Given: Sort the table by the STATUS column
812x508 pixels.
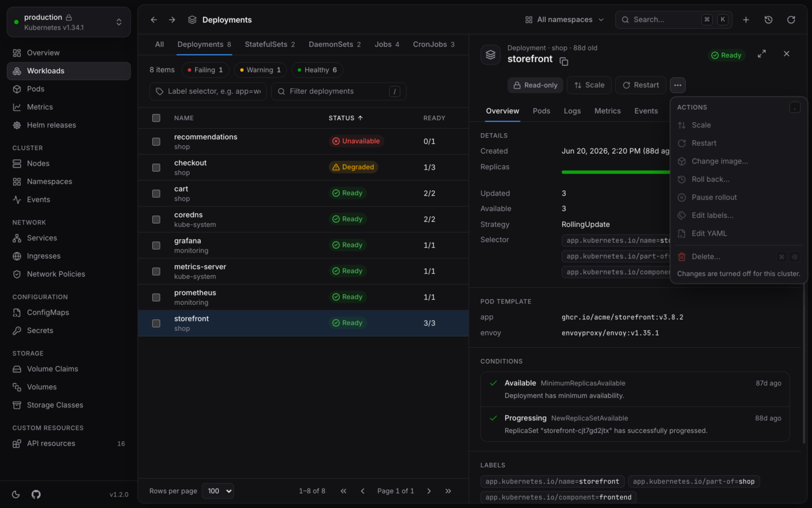Looking at the screenshot, I should 346,118.
